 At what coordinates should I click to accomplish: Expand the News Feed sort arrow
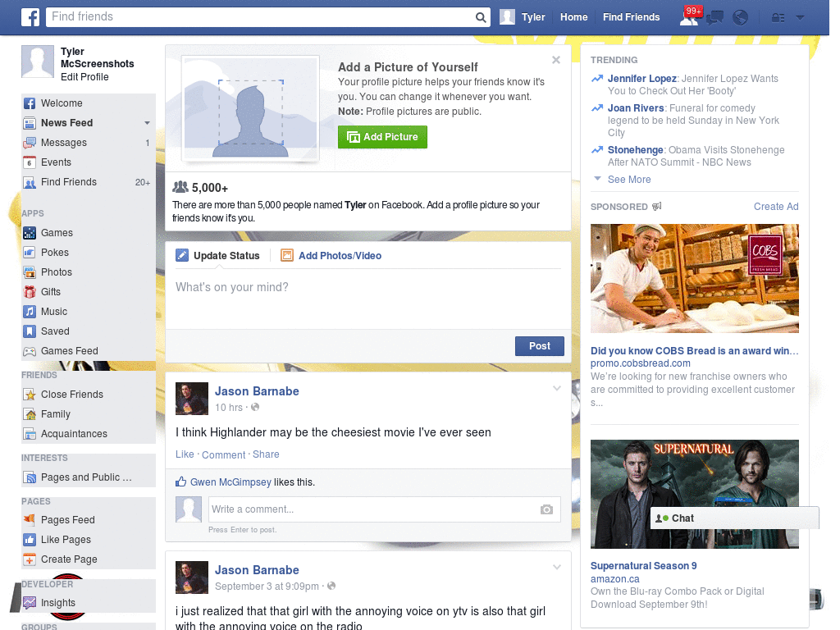tap(147, 123)
